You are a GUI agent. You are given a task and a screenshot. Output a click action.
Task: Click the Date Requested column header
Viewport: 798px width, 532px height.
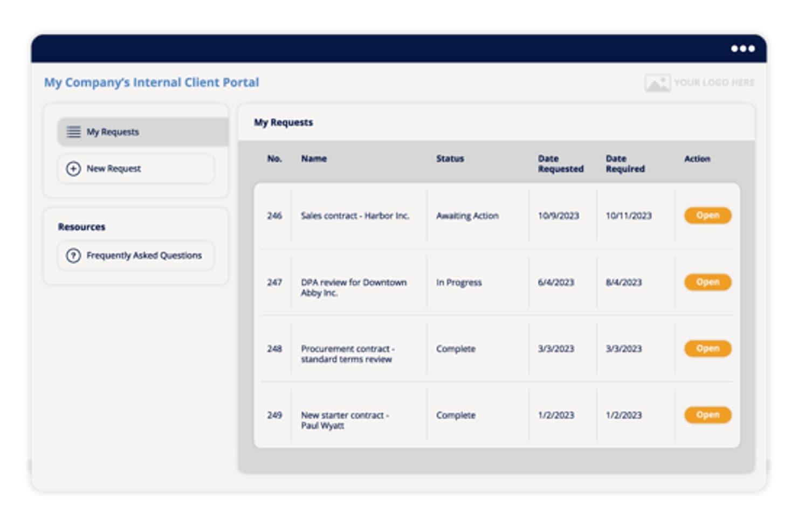(561, 163)
